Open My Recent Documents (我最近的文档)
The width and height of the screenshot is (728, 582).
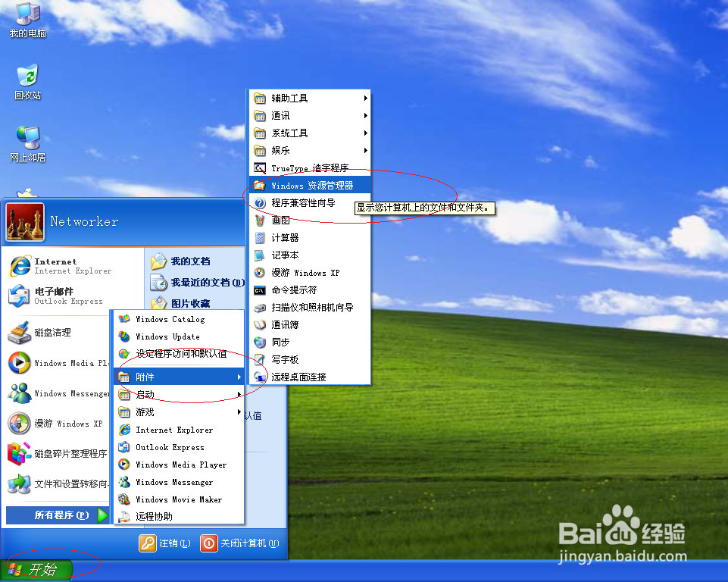pos(197,283)
